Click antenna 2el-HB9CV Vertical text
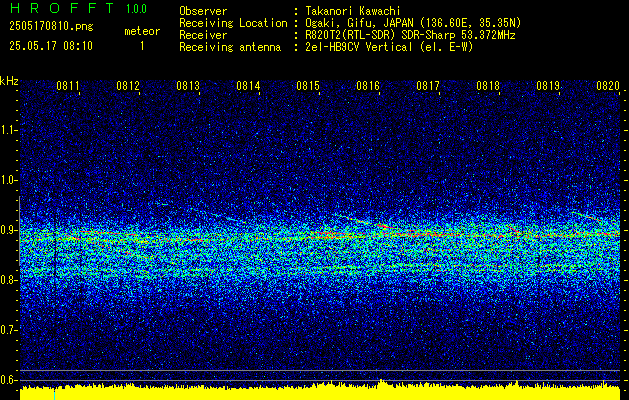The height and width of the screenshot is (400, 629). pos(388,47)
